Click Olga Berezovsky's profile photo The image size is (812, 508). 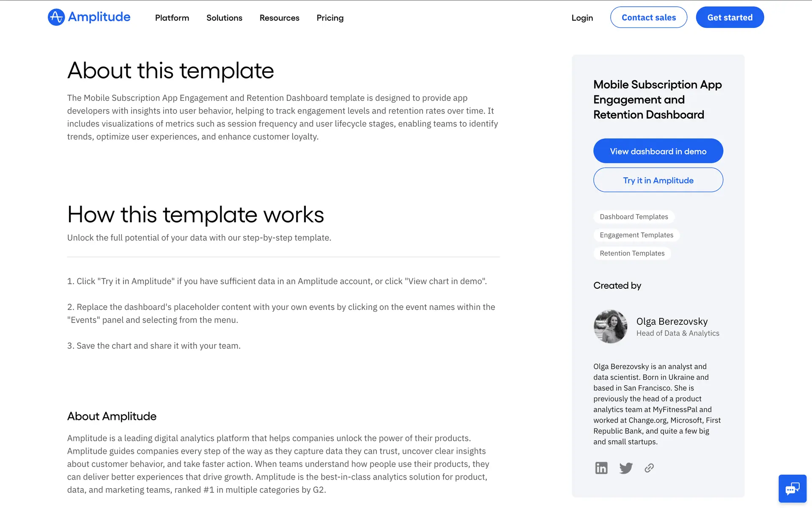click(x=610, y=326)
